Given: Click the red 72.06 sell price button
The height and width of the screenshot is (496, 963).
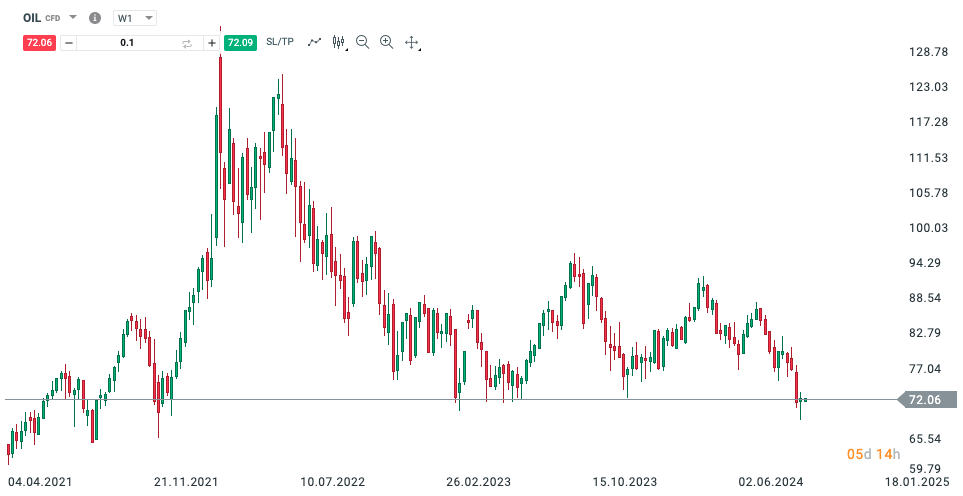Looking at the screenshot, I should point(40,43).
